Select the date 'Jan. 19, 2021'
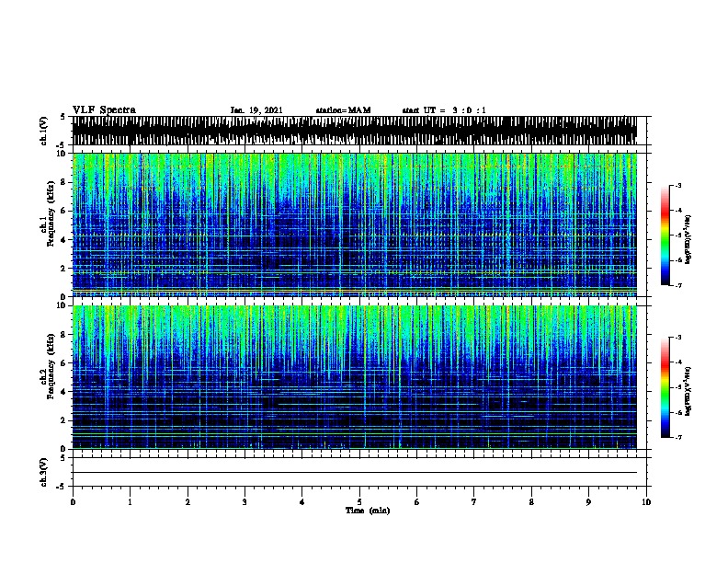The image size is (728, 563). tap(256, 110)
